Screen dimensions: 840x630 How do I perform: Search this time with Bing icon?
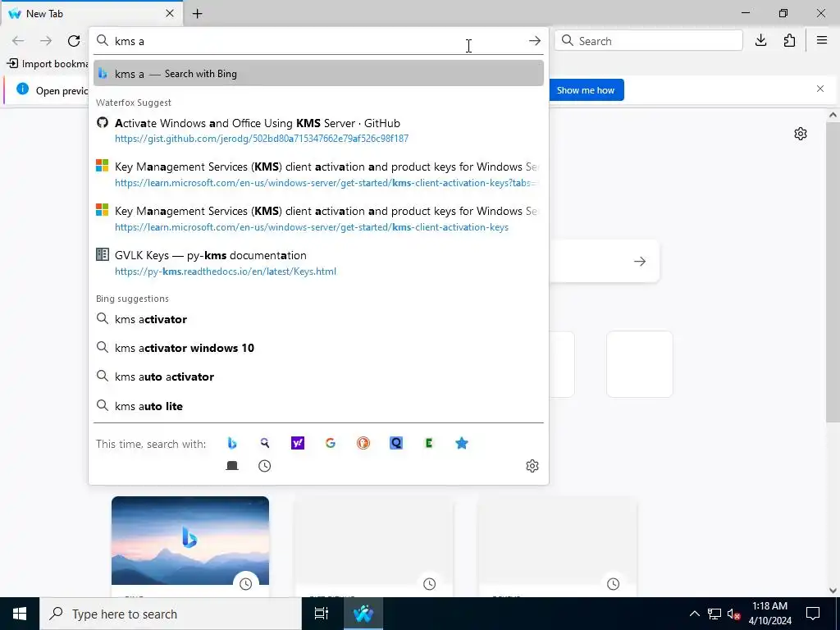[x=232, y=443]
